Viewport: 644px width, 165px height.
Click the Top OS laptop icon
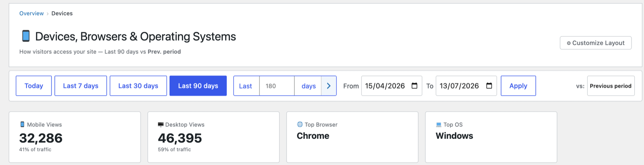439,125
